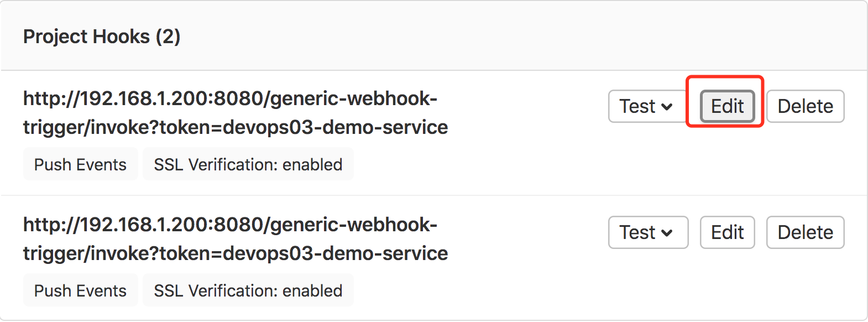
Task: Click the Project Hooks heading
Action: 86,37
